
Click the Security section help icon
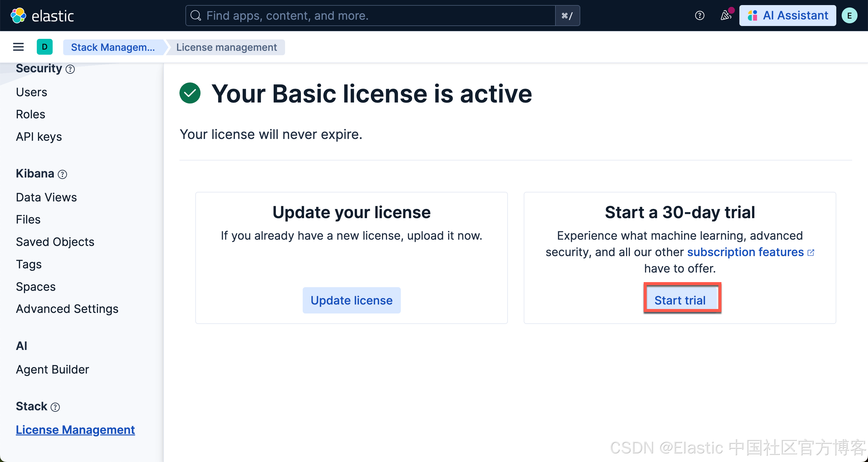pos(70,69)
